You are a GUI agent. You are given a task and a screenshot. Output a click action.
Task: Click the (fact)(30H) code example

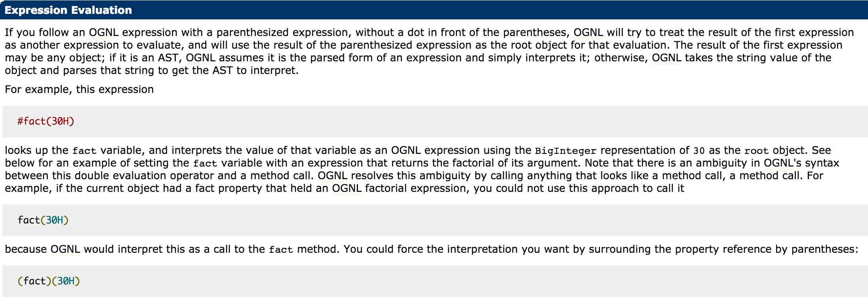click(x=49, y=281)
